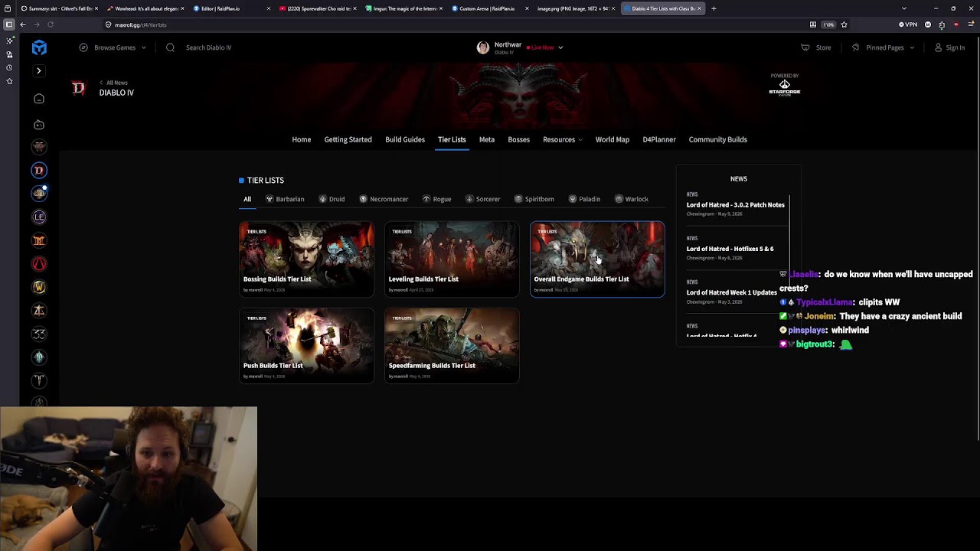Open Community Builds nav link
The width and height of the screenshot is (980, 551).
(717, 139)
